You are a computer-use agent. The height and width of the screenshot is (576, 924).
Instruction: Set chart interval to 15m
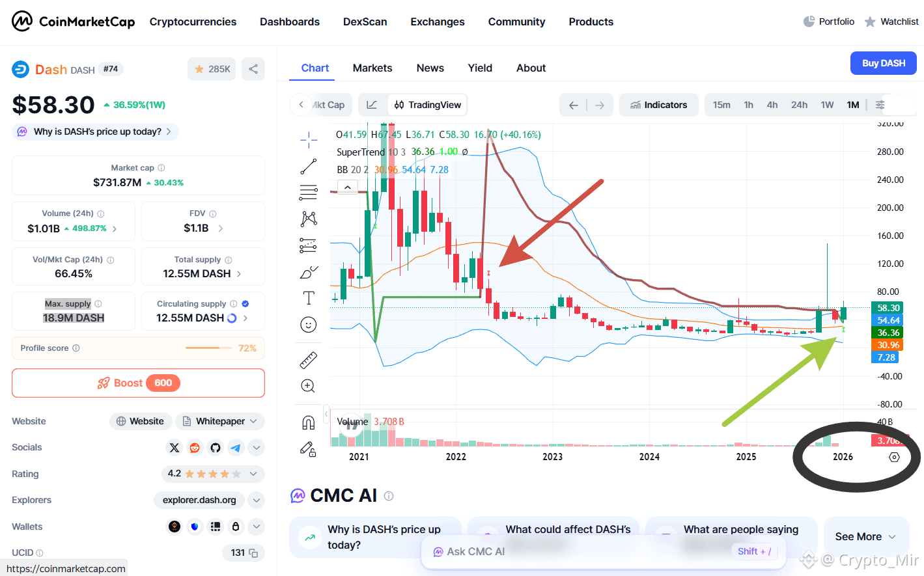721,105
